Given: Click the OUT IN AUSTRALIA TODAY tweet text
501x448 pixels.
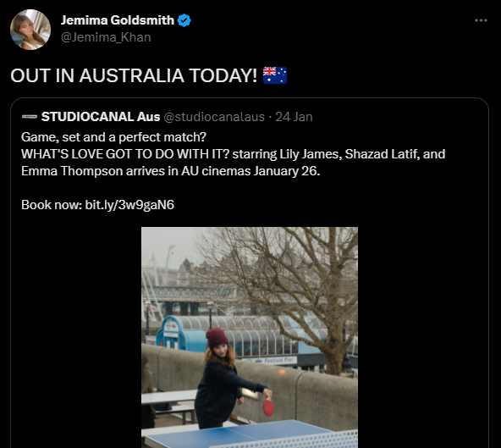Looking at the screenshot, I should click(134, 75).
